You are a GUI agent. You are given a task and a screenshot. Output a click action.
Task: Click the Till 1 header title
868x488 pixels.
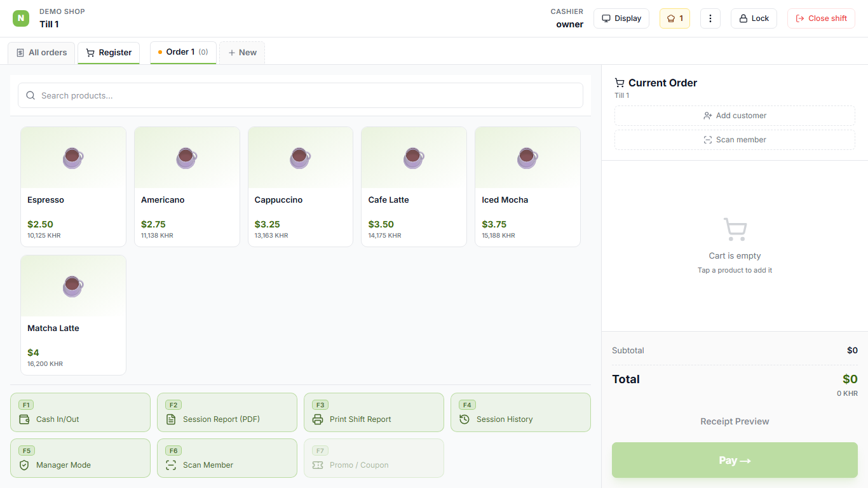pyautogui.click(x=49, y=24)
